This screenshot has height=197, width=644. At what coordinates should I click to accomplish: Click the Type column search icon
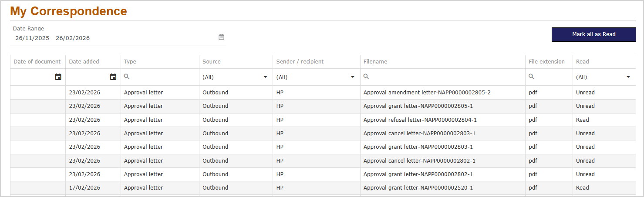point(127,77)
